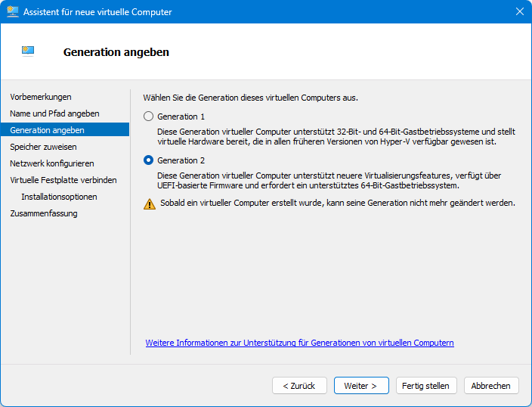Click the 'Fertig stellen' button
Screen dimensions: 532x407
click(x=425, y=386)
